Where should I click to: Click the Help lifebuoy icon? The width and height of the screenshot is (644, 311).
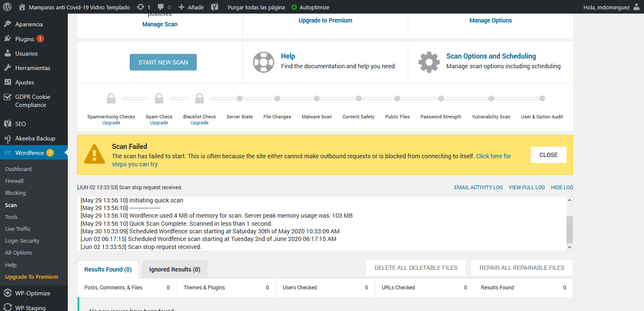pyautogui.click(x=263, y=62)
